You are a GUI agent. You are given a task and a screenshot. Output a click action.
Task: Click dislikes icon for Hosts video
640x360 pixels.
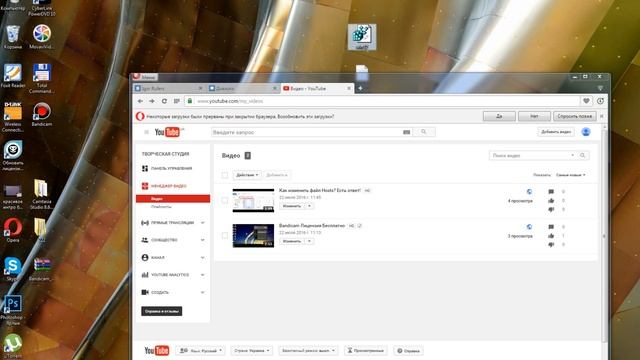[551, 209]
